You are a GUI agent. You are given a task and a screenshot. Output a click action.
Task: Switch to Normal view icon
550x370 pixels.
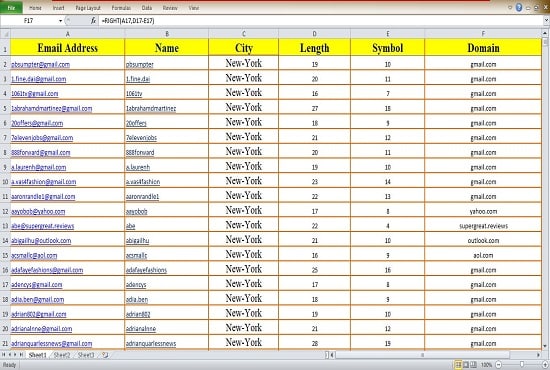pos(458,365)
